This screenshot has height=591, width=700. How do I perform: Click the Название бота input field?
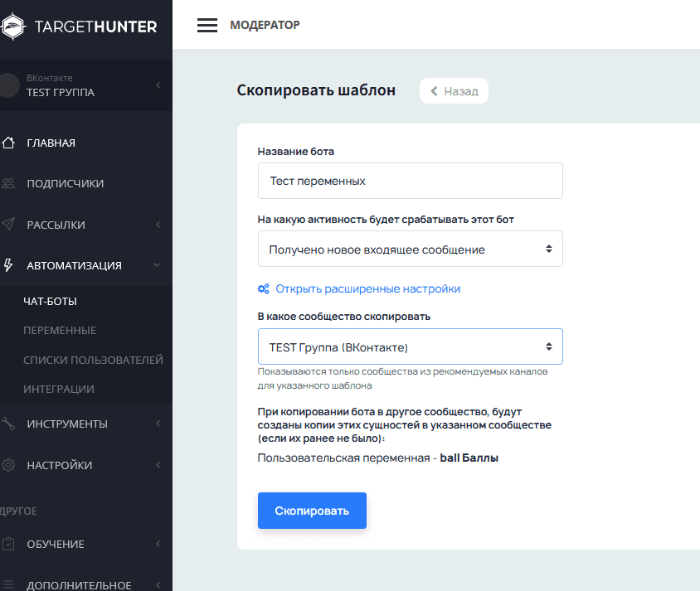pos(410,181)
